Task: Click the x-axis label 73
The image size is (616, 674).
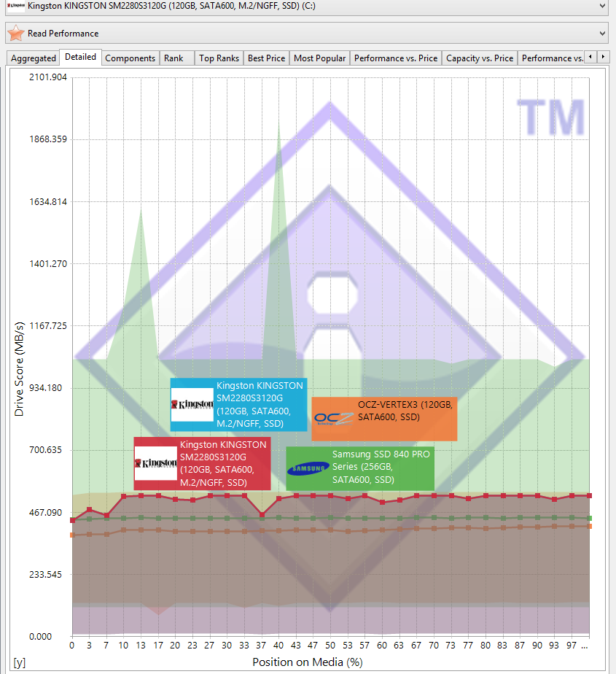Action: (451, 646)
